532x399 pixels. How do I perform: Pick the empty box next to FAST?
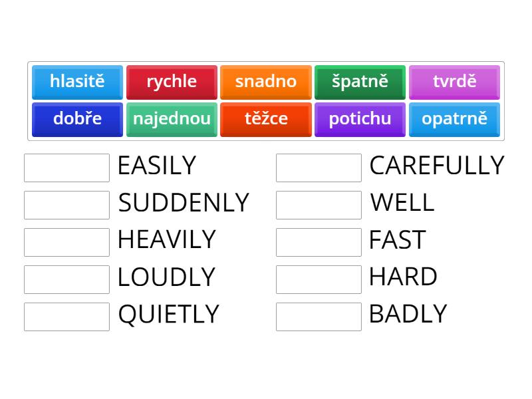coord(319,242)
